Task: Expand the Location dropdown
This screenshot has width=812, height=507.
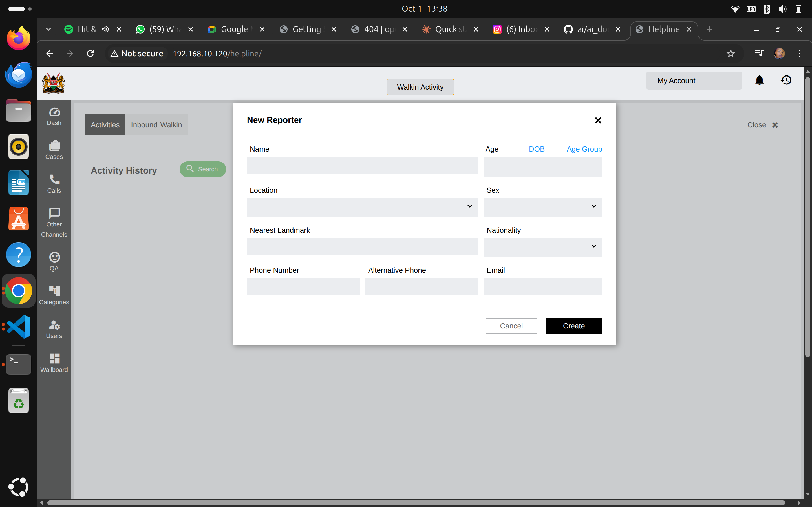Action: [362, 207]
